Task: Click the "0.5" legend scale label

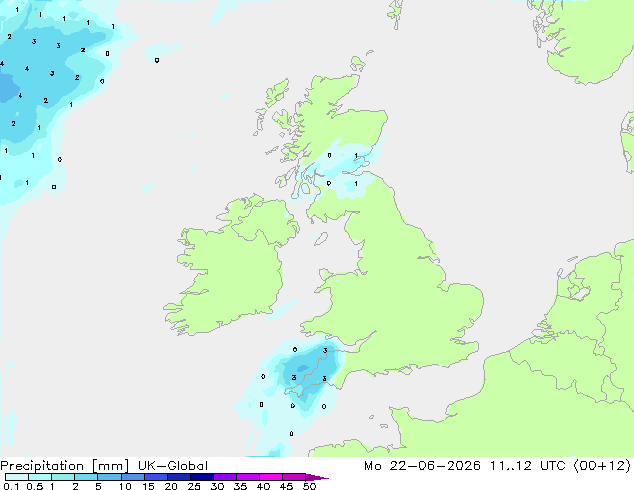Action: click(x=34, y=486)
